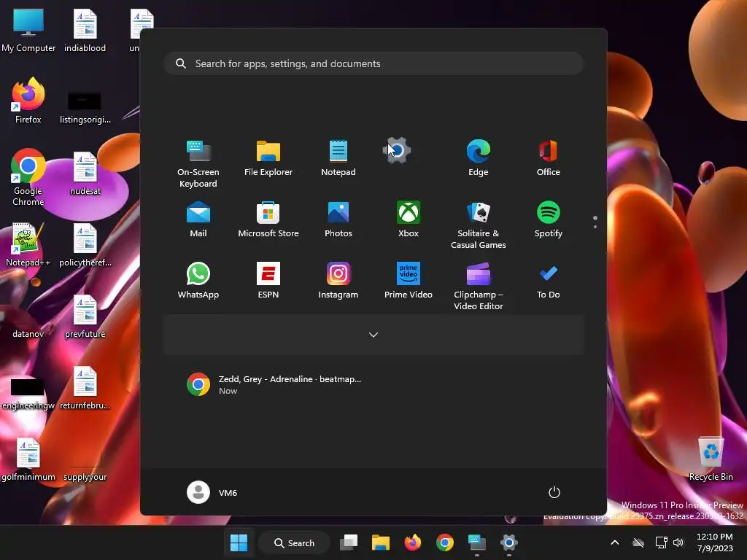Open the pinned Settings gear in Start menu
Viewport: 747px width, 560px height.
(x=397, y=150)
